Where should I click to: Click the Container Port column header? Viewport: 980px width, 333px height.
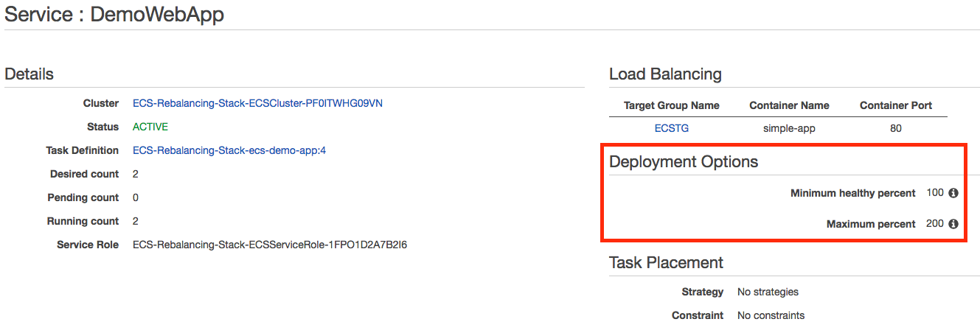[896, 105]
